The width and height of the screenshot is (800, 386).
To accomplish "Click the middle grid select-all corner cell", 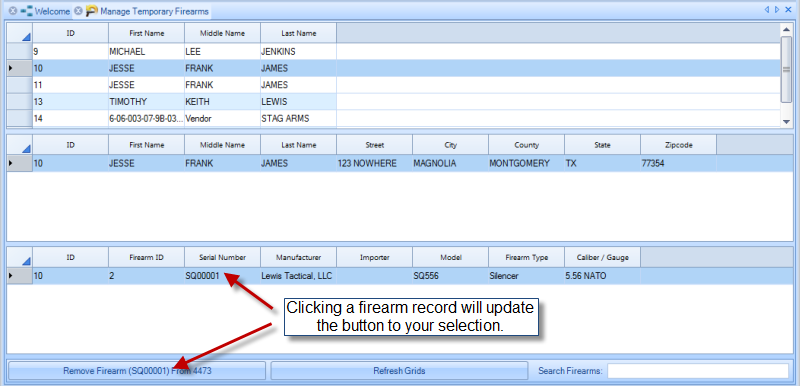I will [x=20, y=145].
